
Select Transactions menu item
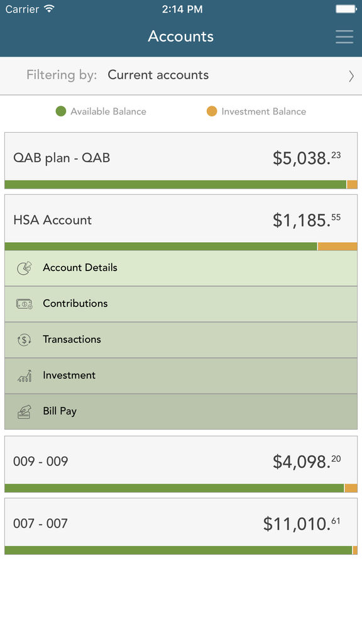181,340
